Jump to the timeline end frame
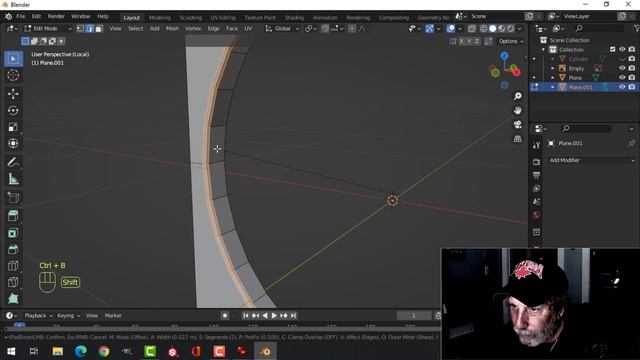Screen dimensions: 640x360 (293, 316)
